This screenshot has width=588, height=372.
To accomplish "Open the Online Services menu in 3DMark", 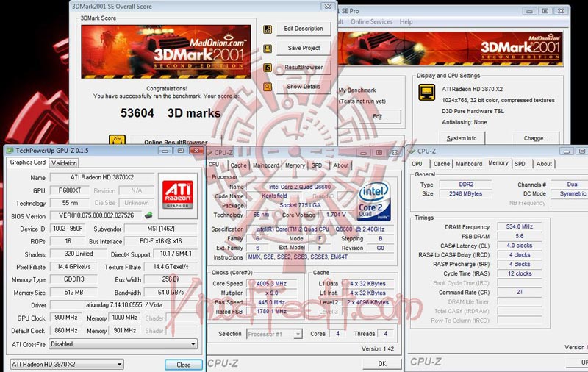I will (x=371, y=22).
